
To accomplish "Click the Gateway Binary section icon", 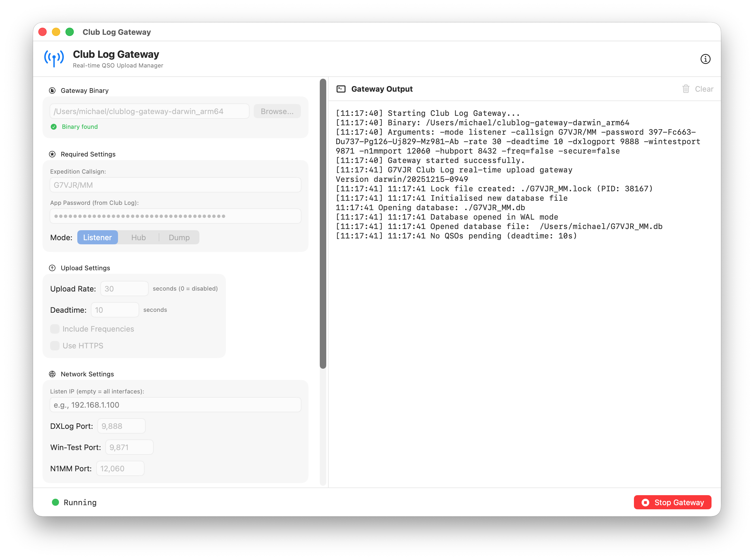I will pyautogui.click(x=52, y=90).
